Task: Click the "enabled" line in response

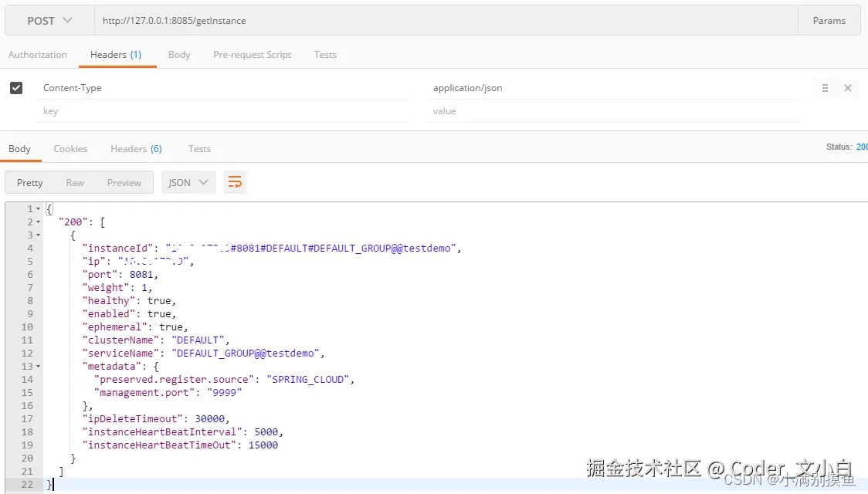Action: (x=129, y=314)
